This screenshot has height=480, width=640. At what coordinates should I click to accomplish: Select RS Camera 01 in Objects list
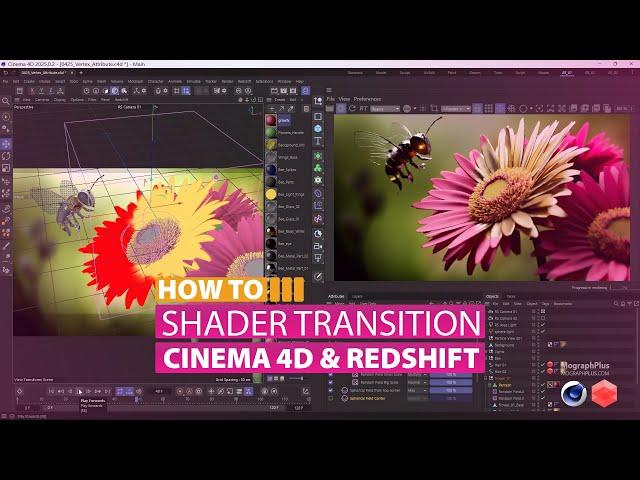tap(506, 311)
